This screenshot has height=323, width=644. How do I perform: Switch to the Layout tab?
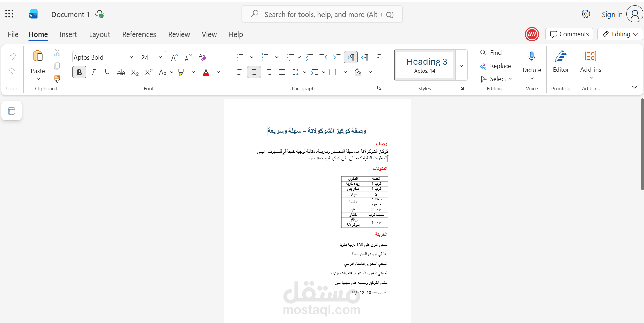(x=99, y=34)
